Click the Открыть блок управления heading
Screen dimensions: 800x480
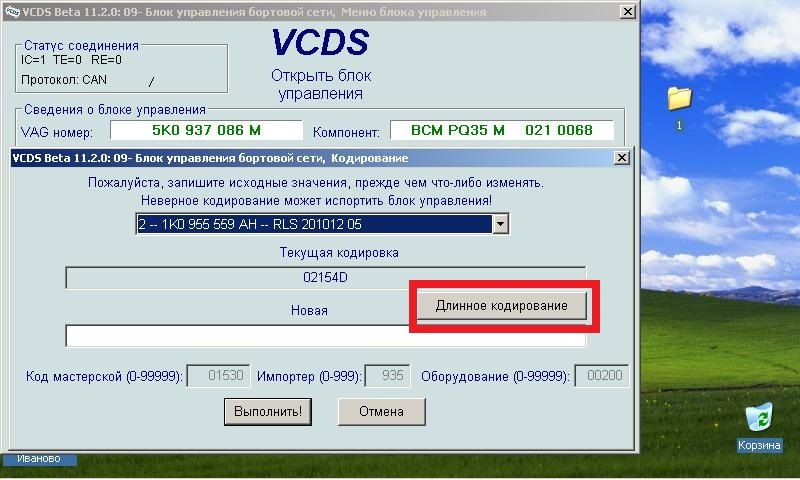point(321,84)
